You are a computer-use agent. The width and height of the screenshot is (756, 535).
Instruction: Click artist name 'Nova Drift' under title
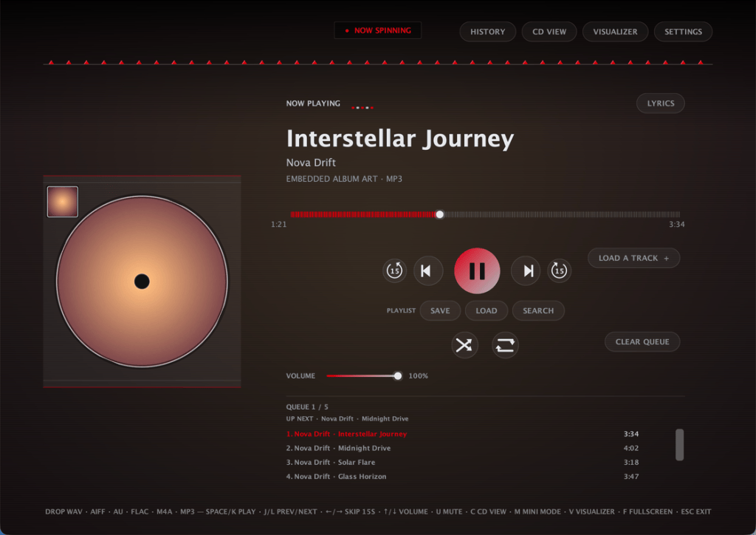311,163
